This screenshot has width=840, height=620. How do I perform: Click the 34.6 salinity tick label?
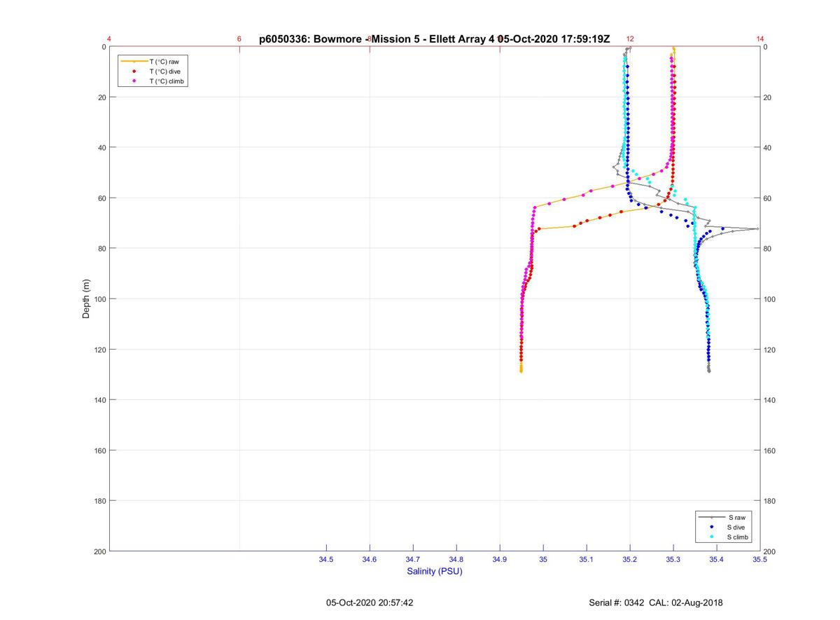coord(370,559)
